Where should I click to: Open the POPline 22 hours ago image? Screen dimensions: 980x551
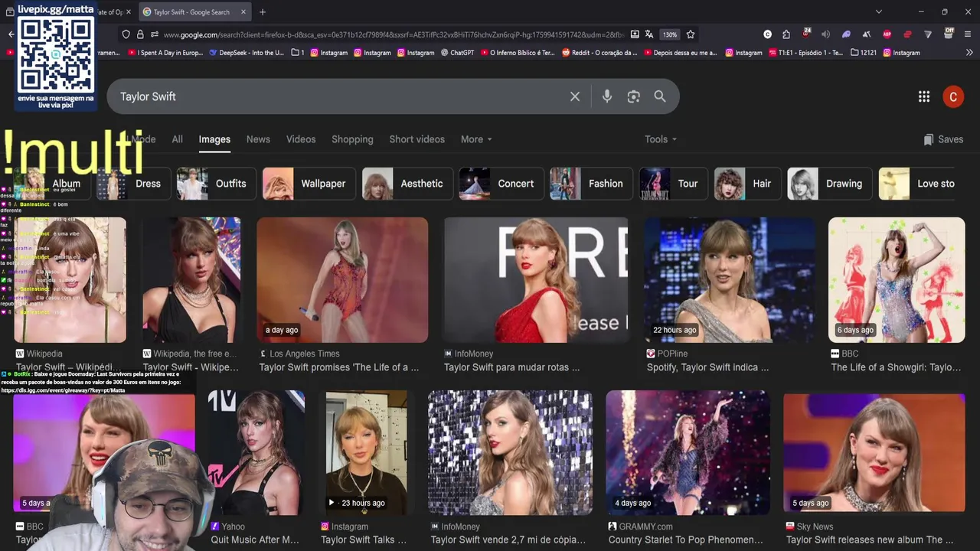(x=729, y=279)
